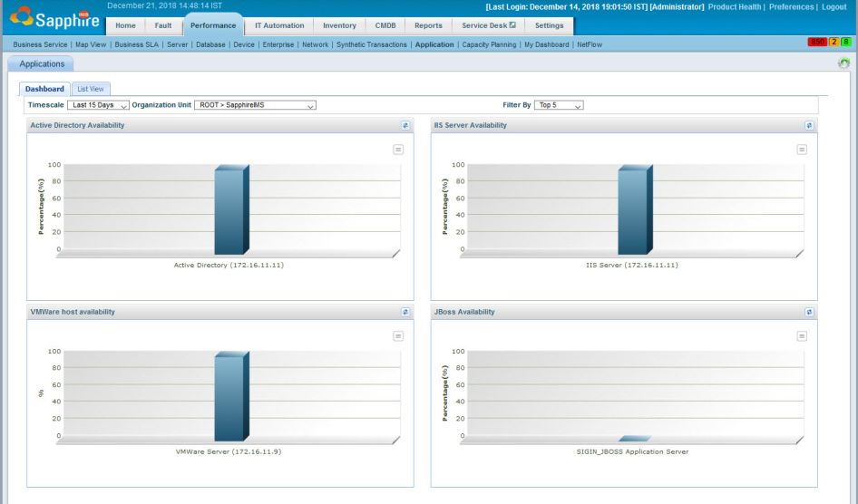Click the Active Directory availability bar
The image size is (858, 504).
[x=231, y=210]
